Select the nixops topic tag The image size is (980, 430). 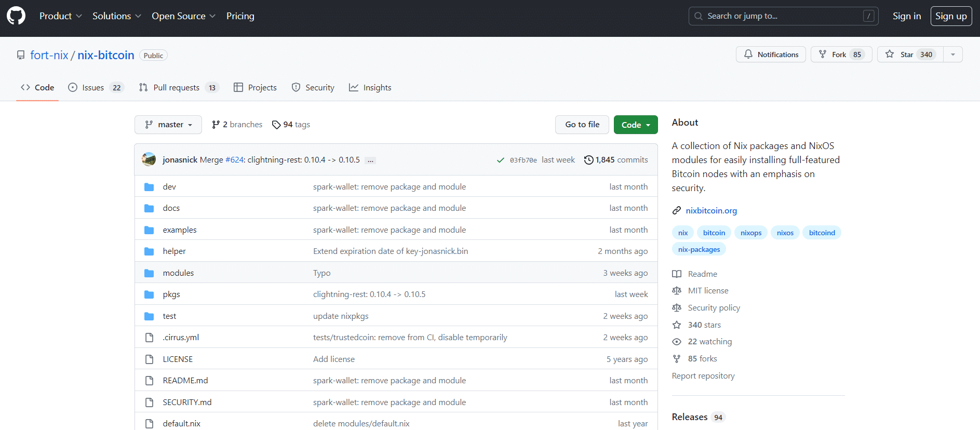[751, 233]
